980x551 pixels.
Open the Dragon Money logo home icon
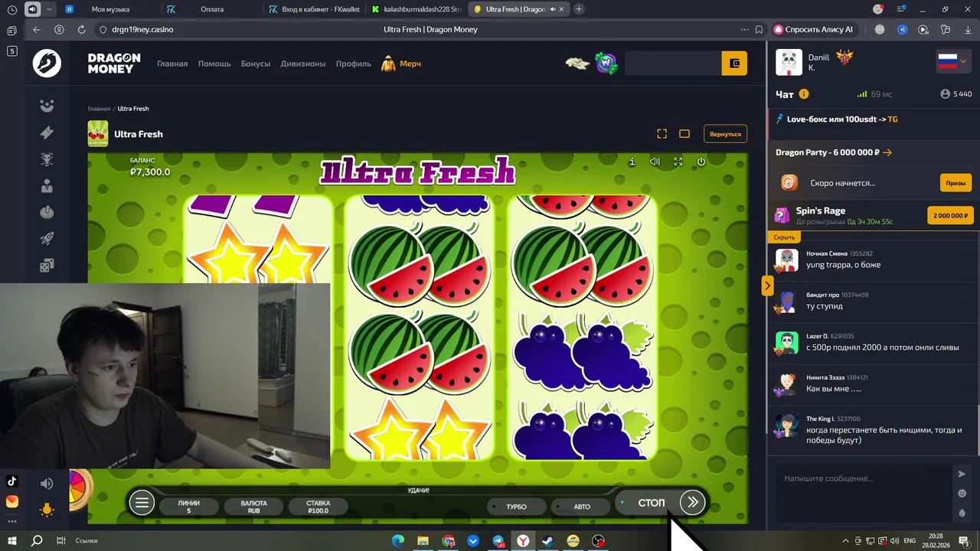point(47,64)
